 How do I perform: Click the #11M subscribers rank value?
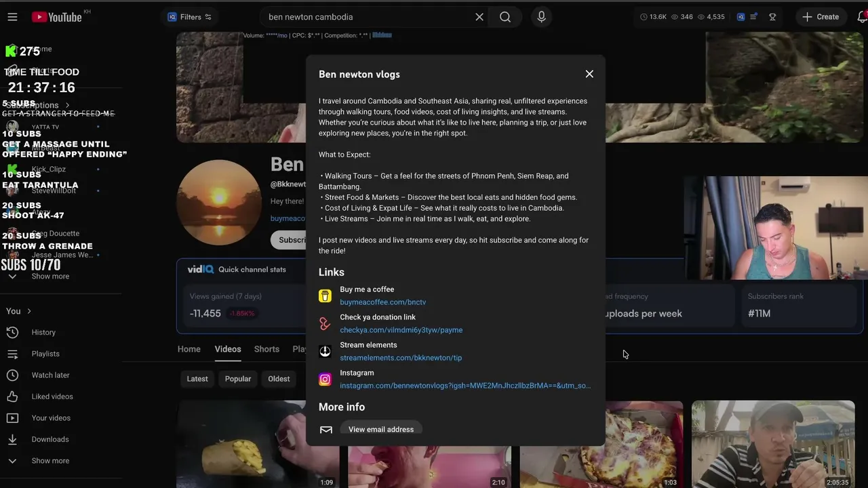(x=759, y=313)
